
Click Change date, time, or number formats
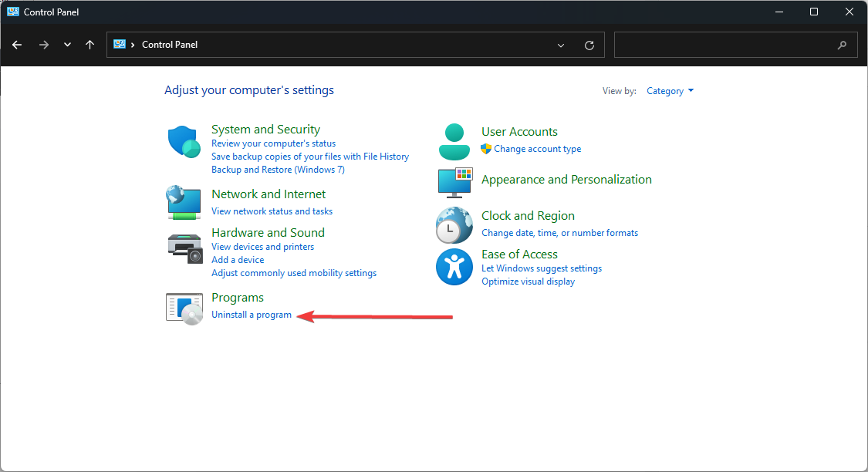pyautogui.click(x=559, y=233)
